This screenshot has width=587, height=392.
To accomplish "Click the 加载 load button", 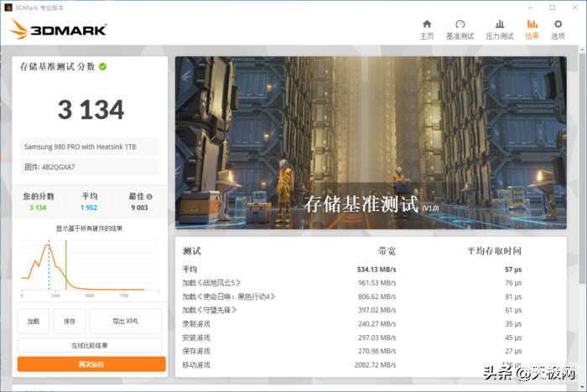I will [x=33, y=321].
